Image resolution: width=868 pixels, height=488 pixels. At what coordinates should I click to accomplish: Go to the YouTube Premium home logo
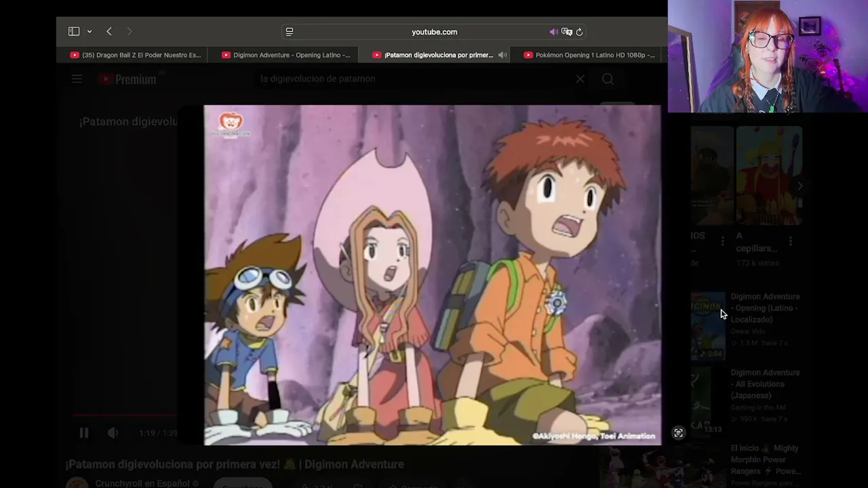(127, 79)
